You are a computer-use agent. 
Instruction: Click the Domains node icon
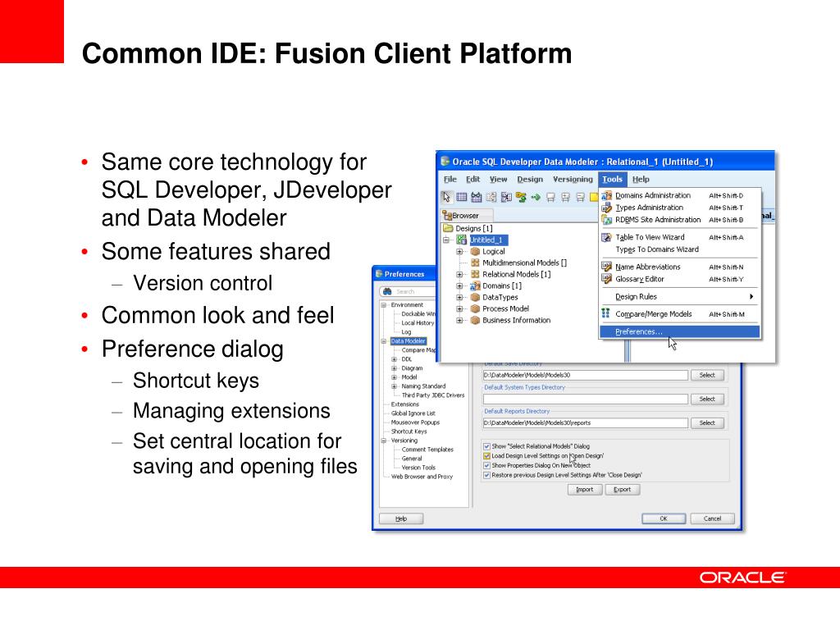(475, 285)
